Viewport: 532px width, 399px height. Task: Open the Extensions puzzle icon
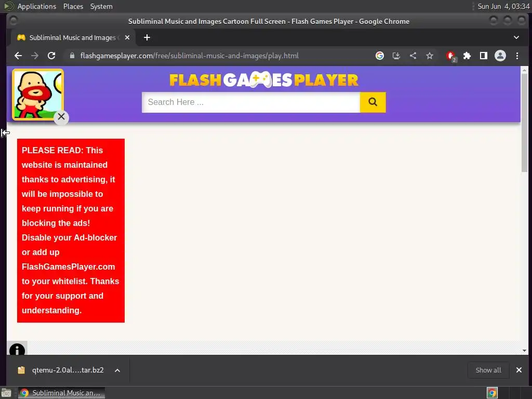[467, 56]
